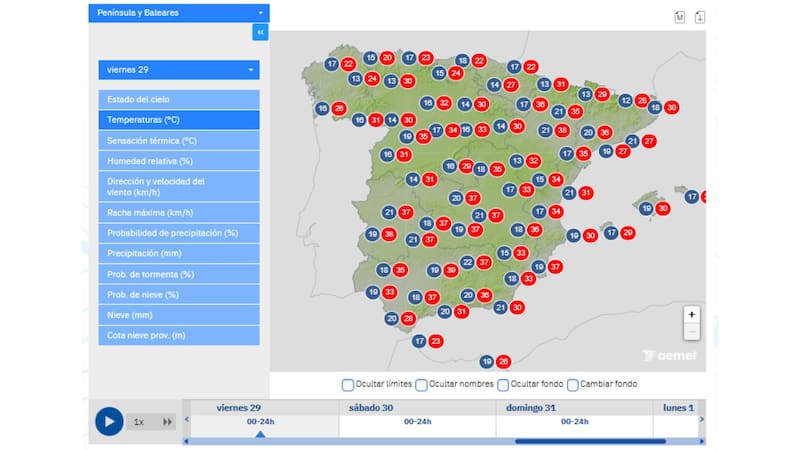This screenshot has height=450, width=800.
Task: Select sábado 30 00-24h time slot
Action: pos(418,421)
